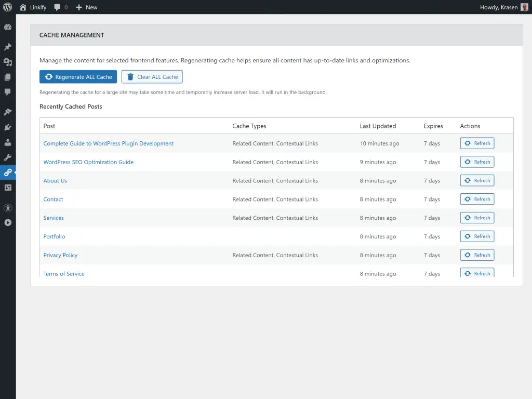Select the Appearance brush icon
Screen dimensions: 532x399
(x=8, y=111)
